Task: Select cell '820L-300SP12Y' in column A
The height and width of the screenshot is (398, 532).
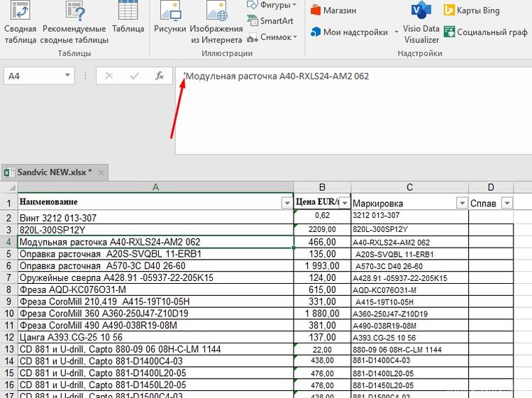Action: click(x=156, y=230)
